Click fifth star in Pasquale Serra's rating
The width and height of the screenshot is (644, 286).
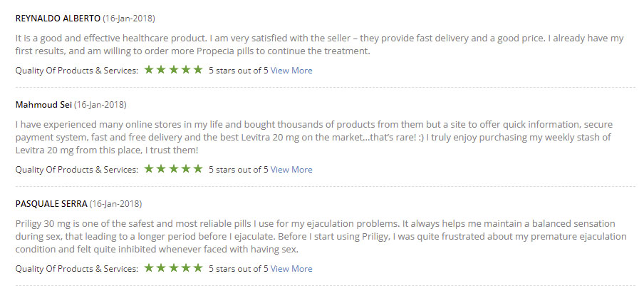197,268
